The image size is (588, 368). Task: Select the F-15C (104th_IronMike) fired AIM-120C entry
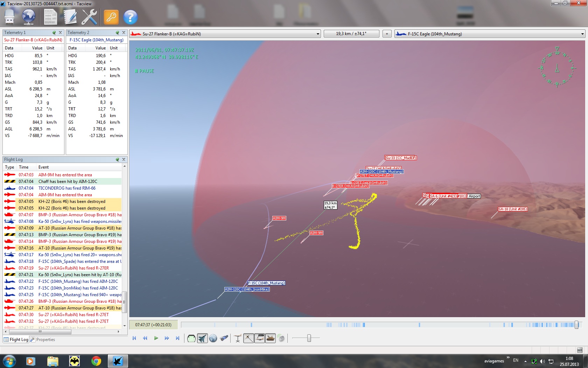pos(62,288)
